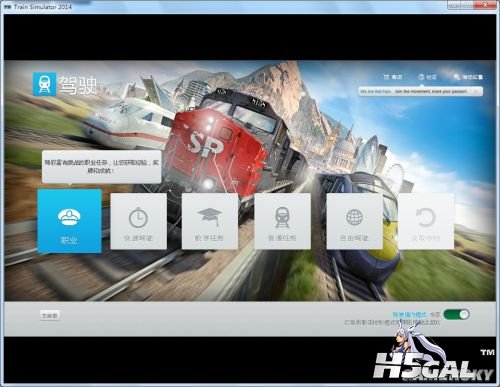This screenshot has width=500, height=387.
Task: Open the tutorial graduation cap tile
Action: coord(210,221)
